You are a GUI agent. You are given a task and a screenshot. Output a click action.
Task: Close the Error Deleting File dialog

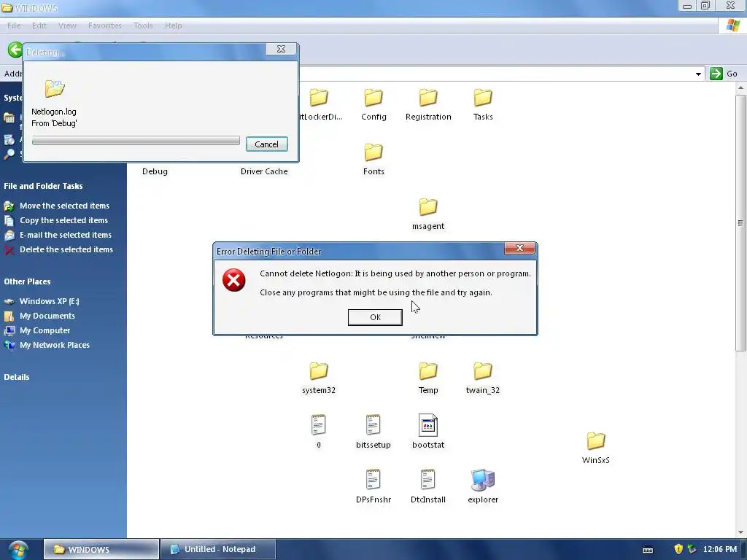(x=519, y=248)
